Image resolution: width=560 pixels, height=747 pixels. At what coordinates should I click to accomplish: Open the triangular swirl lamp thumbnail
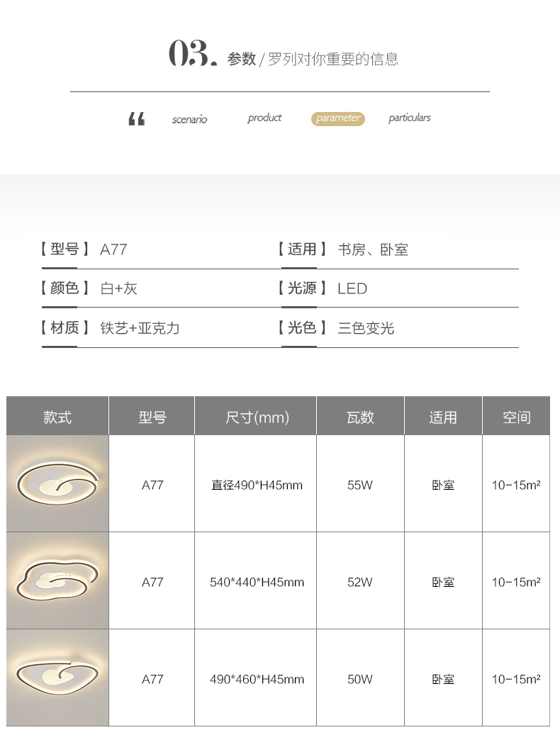pos(57,678)
